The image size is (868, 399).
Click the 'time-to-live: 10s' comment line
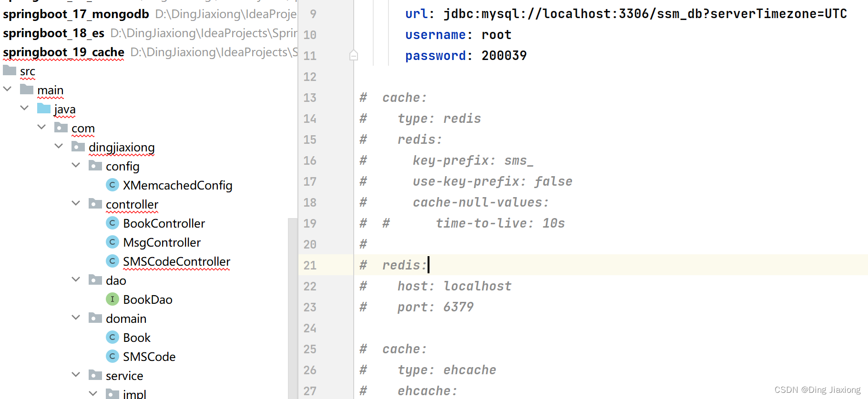[500, 223]
